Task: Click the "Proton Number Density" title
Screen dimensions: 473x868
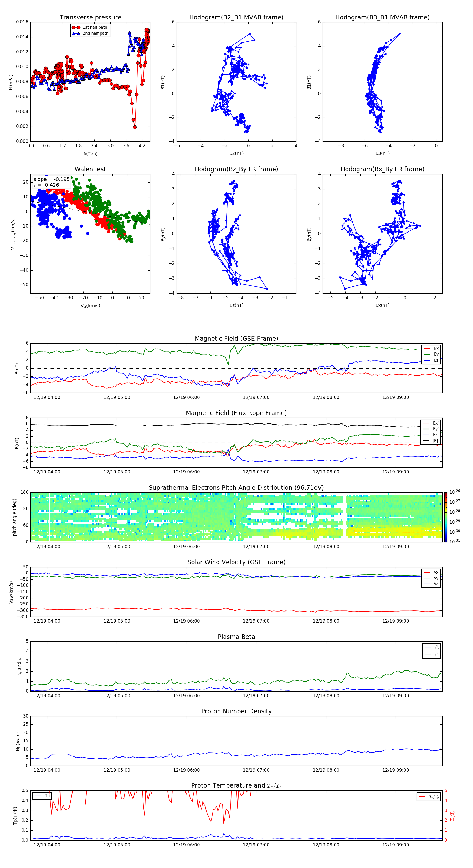Action: pos(236,711)
